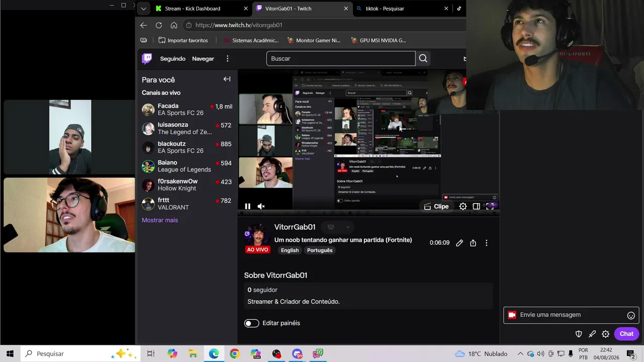644x362 pixels.
Task: Select the English stream tag
Action: click(x=290, y=250)
